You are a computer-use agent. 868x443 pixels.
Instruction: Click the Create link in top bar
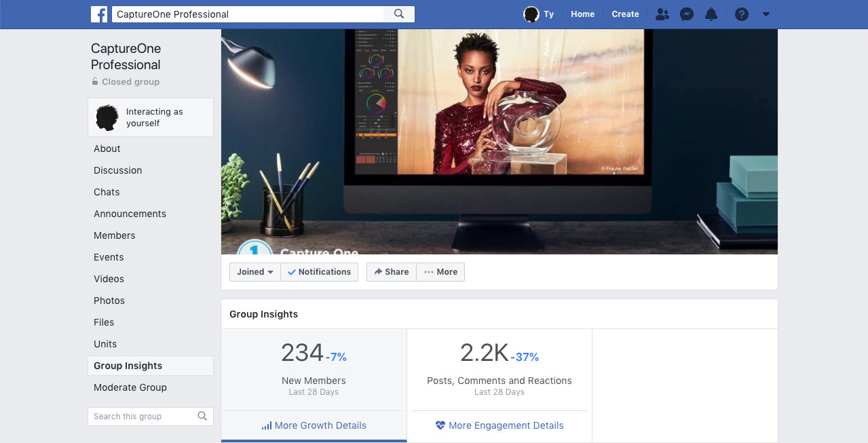(x=625, y=14)
